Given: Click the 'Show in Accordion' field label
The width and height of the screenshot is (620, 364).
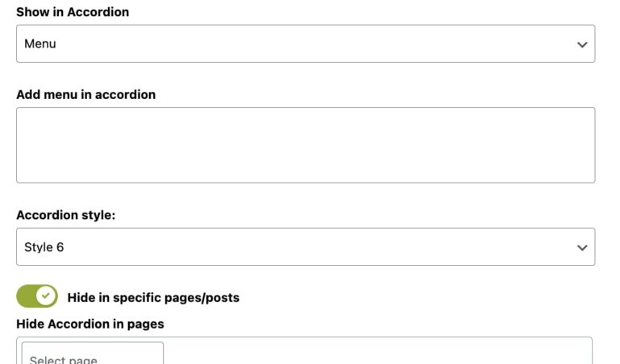Looking at the screenshot, I should click(73, 12).
